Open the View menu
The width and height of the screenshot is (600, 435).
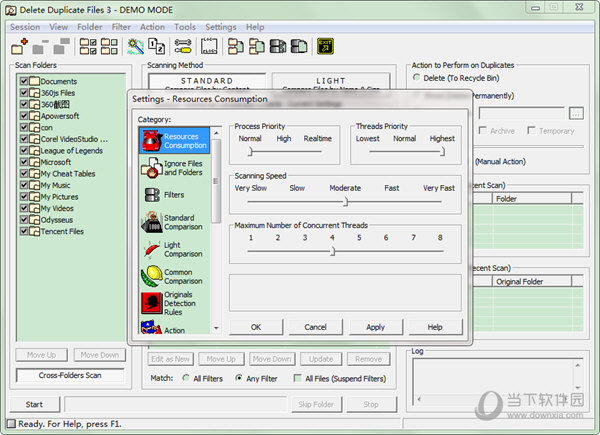[x=59, y=27]
